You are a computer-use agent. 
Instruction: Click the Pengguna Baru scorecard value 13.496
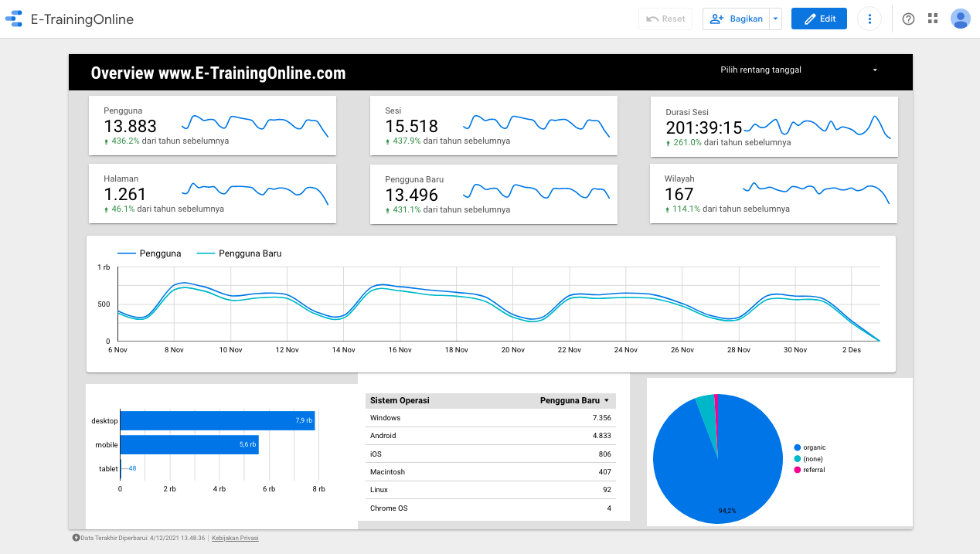pos(412,195)
